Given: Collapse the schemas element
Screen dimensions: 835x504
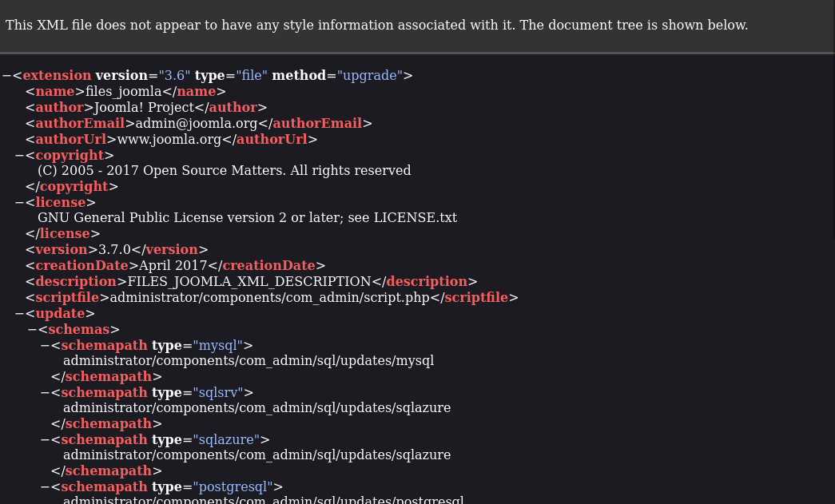Looking at the screenshot, I should (33, 329).
